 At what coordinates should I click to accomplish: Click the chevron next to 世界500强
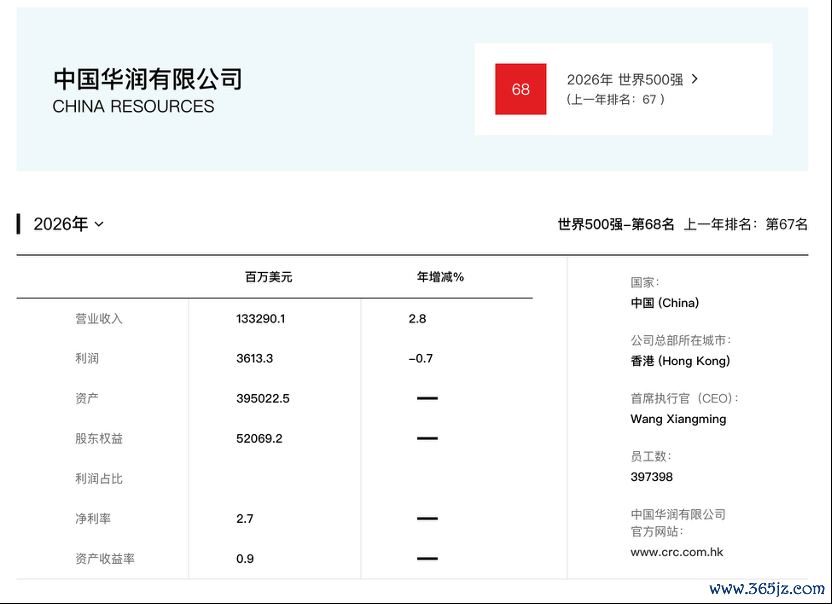[695, 79]
